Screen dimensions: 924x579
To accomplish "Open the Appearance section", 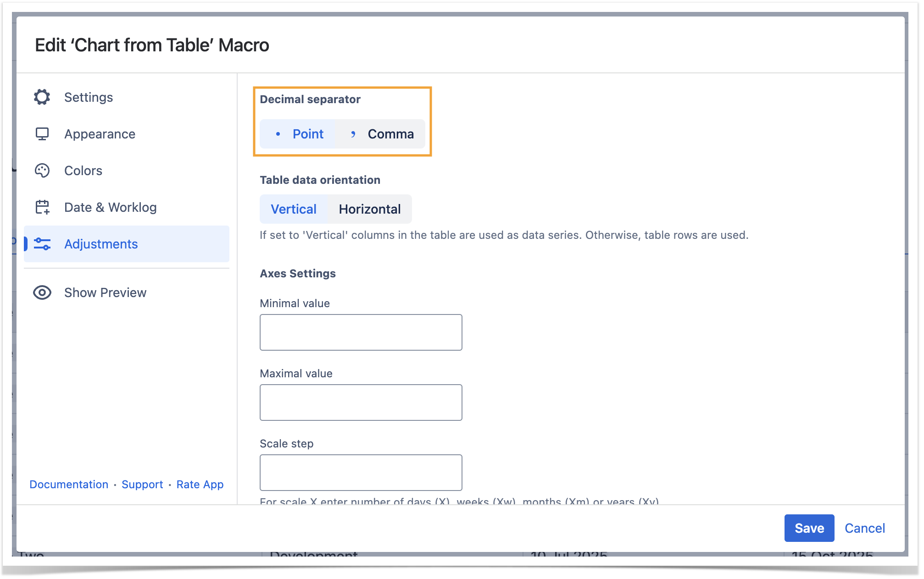I will [100, 134].
